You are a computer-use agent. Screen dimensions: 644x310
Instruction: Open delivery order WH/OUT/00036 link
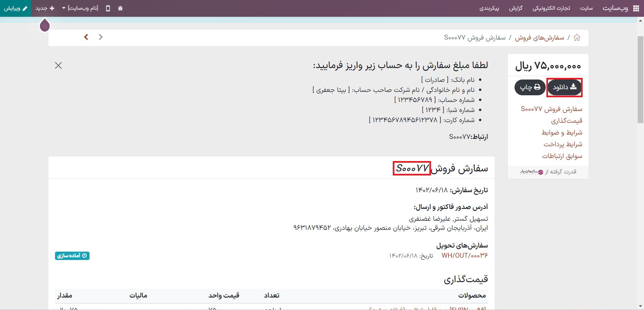465,256
